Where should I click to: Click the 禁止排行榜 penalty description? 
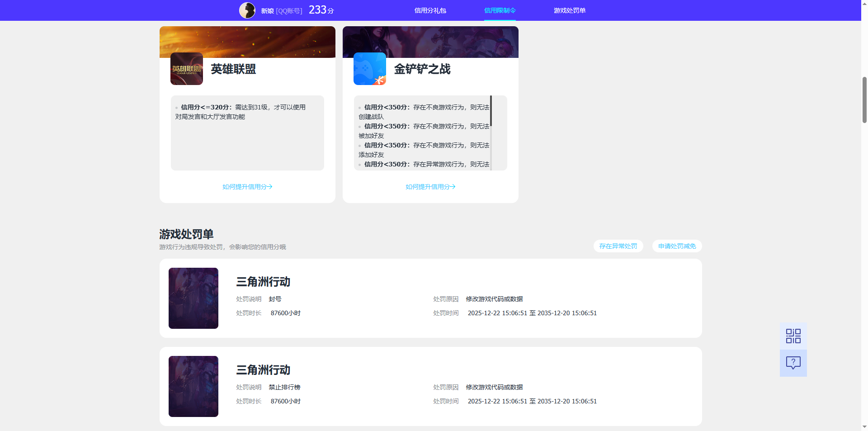click(284, 387)
